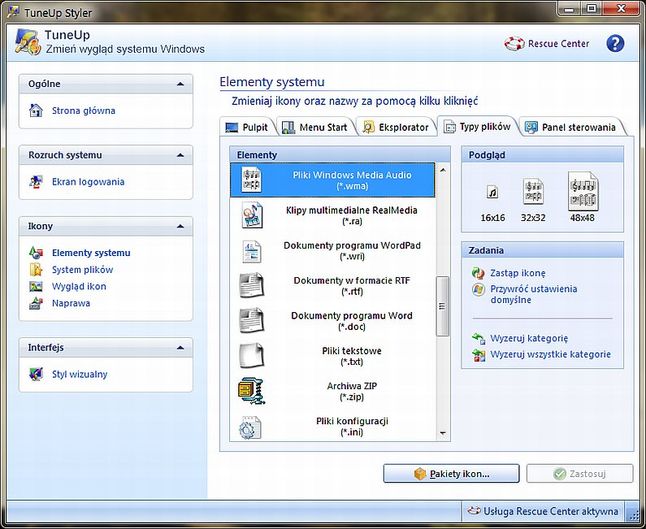Select the 32x32 preview icon
The image size is (646, 529).
[533, 191]
